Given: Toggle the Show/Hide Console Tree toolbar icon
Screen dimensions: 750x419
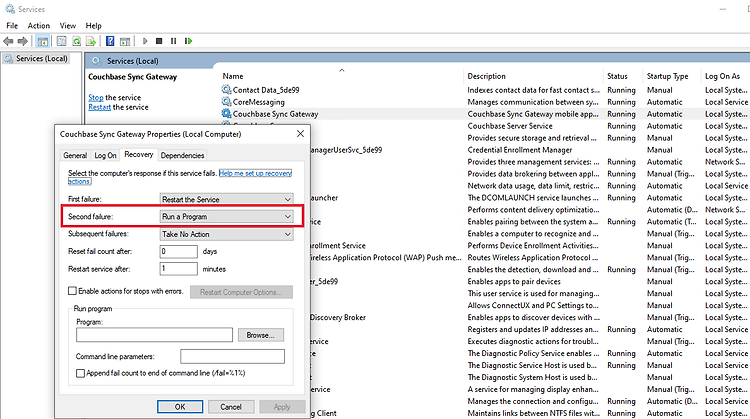Looking at the screenshot, I should pos(43,41).
